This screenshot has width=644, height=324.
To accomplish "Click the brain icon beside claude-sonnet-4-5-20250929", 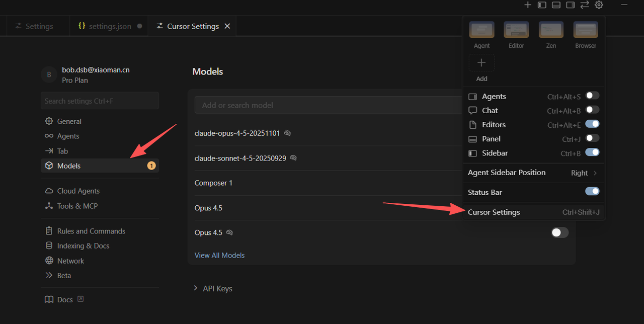I will 293,158.
